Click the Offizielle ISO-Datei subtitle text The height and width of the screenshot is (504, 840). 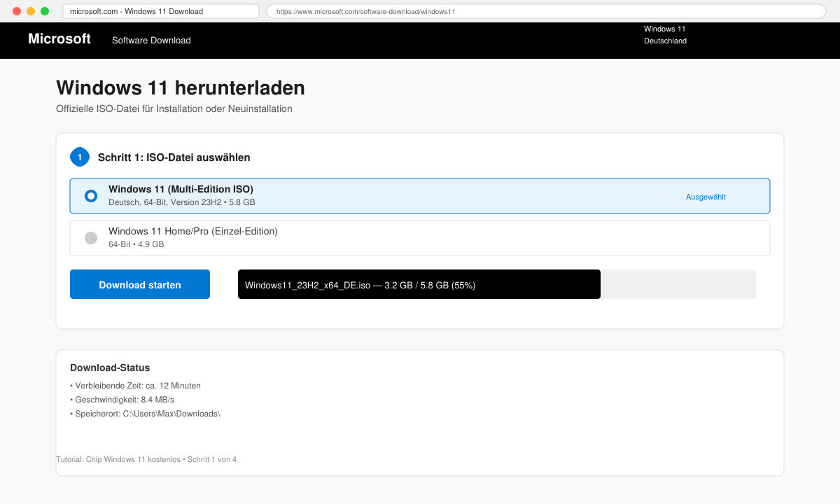pyautogui.click(x=174, y=109)
